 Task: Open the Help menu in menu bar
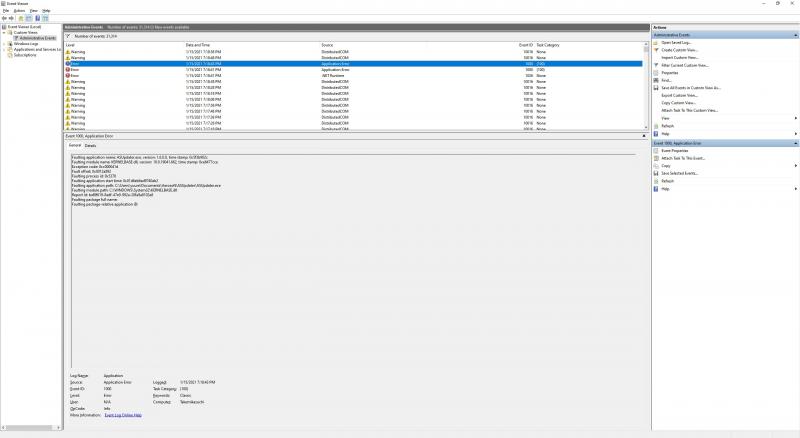pos(46,11)
